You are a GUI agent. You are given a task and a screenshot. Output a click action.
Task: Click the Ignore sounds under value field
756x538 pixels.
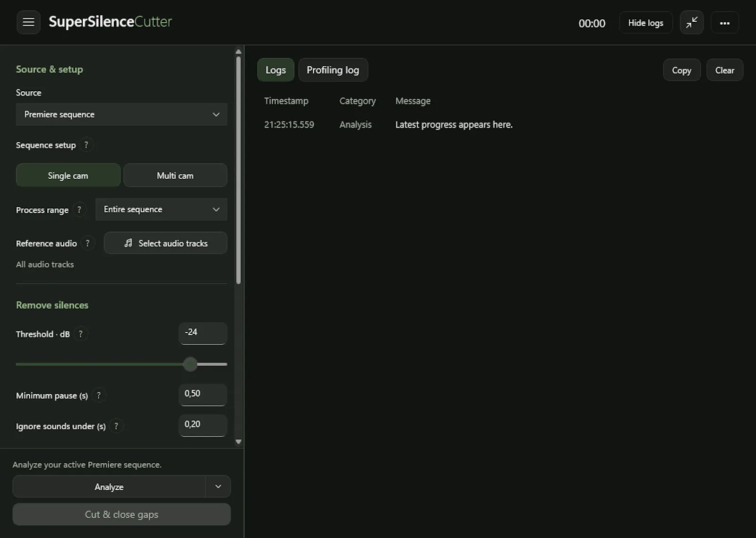pos(203,425)
